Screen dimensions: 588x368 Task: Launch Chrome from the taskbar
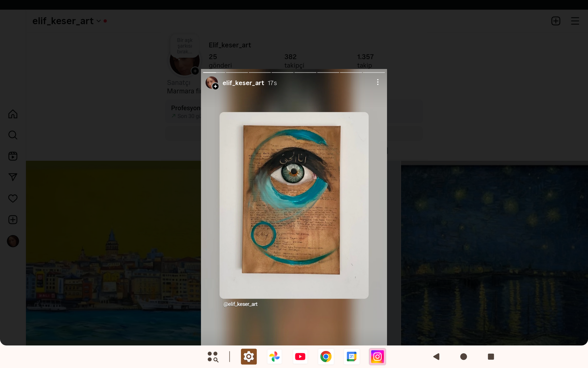326,357
